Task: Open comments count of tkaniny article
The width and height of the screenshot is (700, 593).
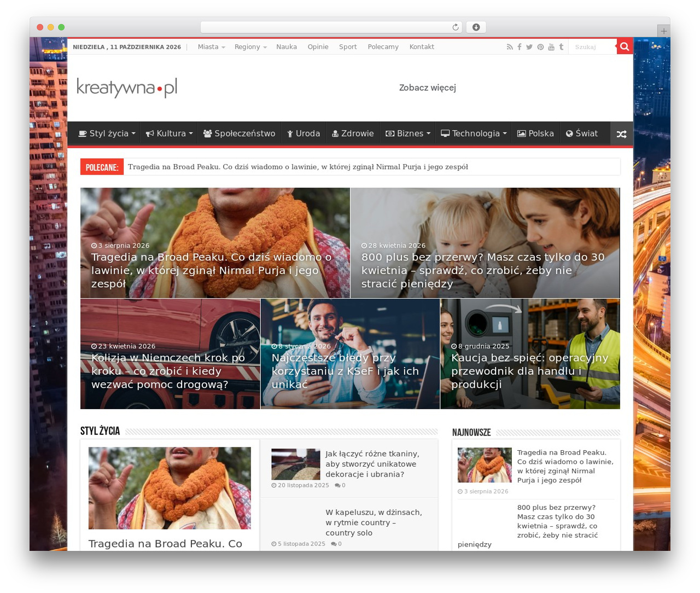Action: point(340,485)
